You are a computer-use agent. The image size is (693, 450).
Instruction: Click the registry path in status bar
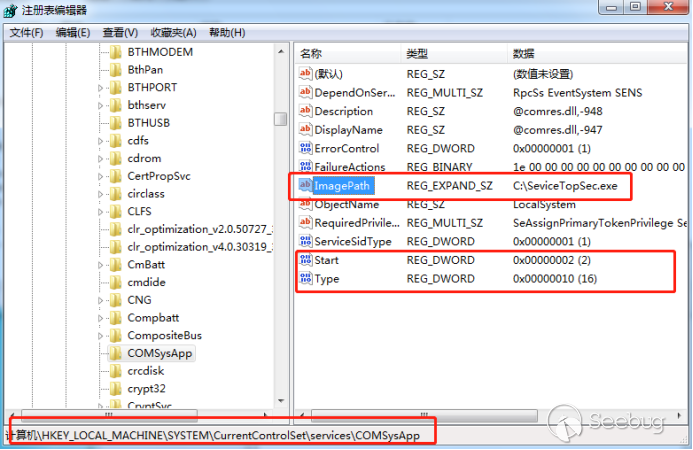click(212, 435)
